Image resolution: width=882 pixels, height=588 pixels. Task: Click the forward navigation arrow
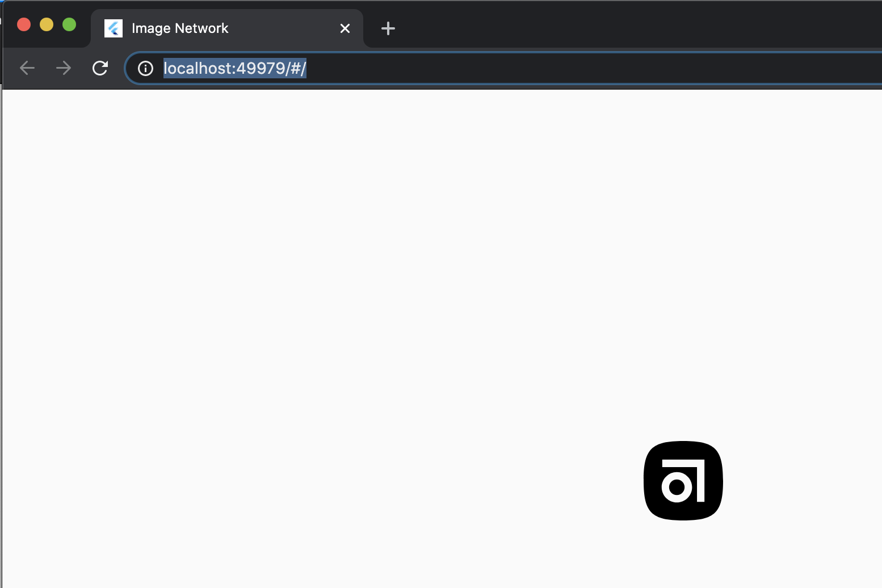pos(63,68)
